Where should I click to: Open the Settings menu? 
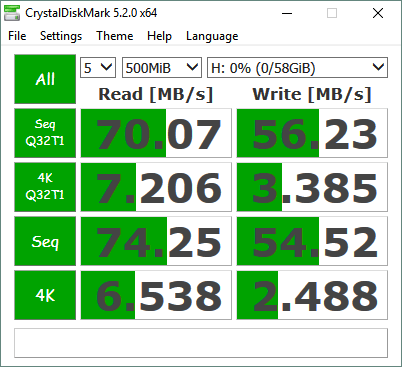coord(61,36)
